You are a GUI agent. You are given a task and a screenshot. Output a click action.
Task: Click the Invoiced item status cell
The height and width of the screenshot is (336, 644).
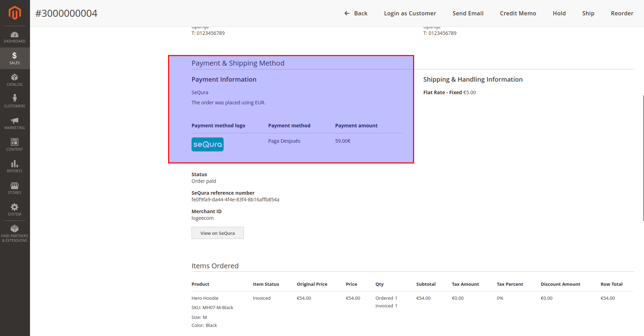click(x=262, y=298)
